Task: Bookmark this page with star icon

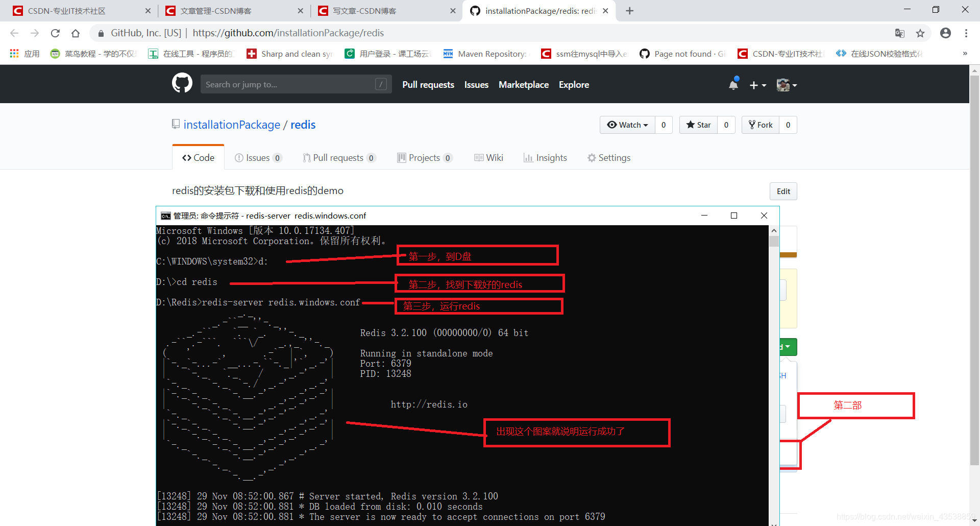Action: coord(920,33)
